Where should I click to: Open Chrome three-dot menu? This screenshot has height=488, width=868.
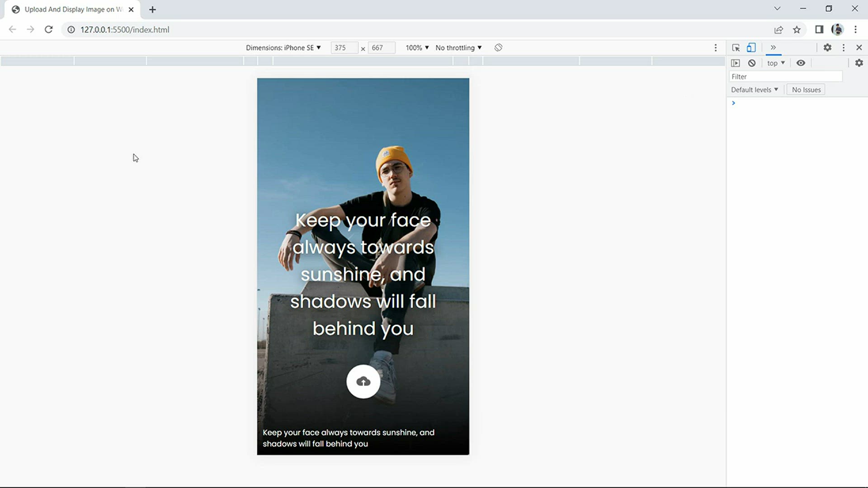click(855, 29)
